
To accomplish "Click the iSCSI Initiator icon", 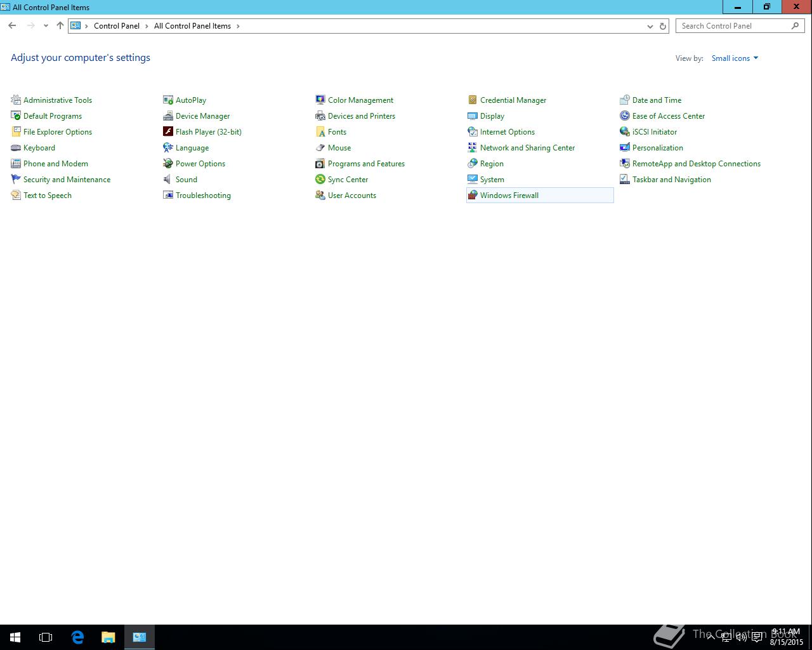I will click(625, 131).
